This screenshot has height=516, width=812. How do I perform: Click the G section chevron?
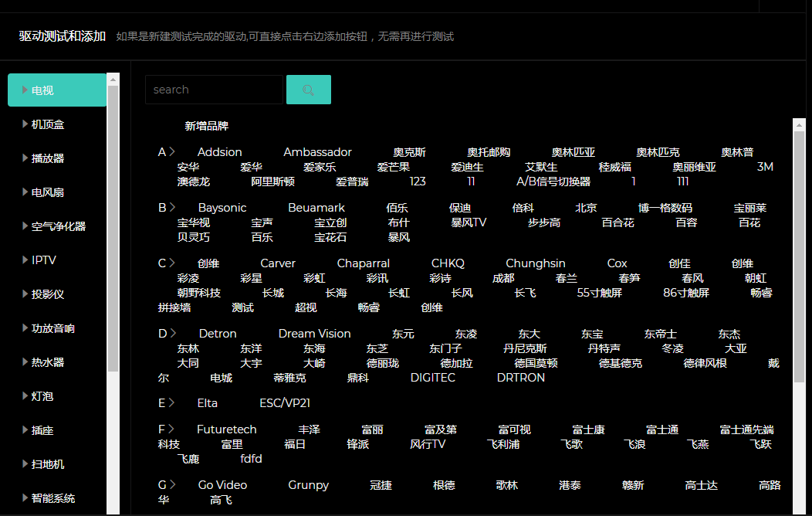point(172,484)
